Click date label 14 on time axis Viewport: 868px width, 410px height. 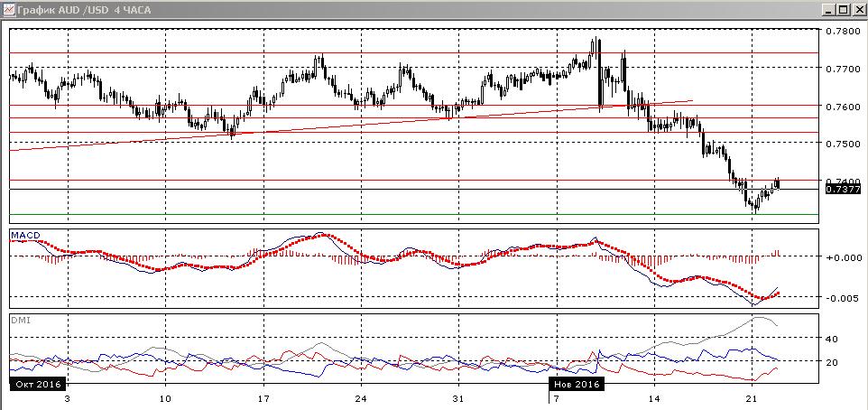[x=654, y=399]
